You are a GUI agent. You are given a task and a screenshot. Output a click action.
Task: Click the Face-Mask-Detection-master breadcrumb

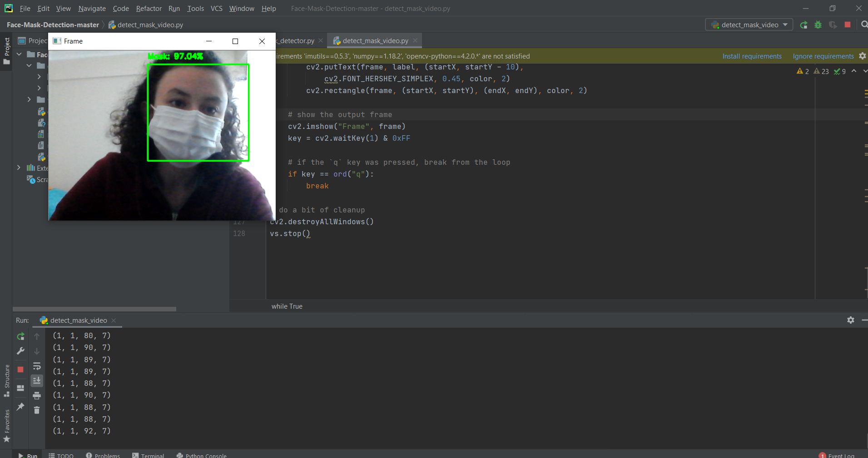pos(53,25)
